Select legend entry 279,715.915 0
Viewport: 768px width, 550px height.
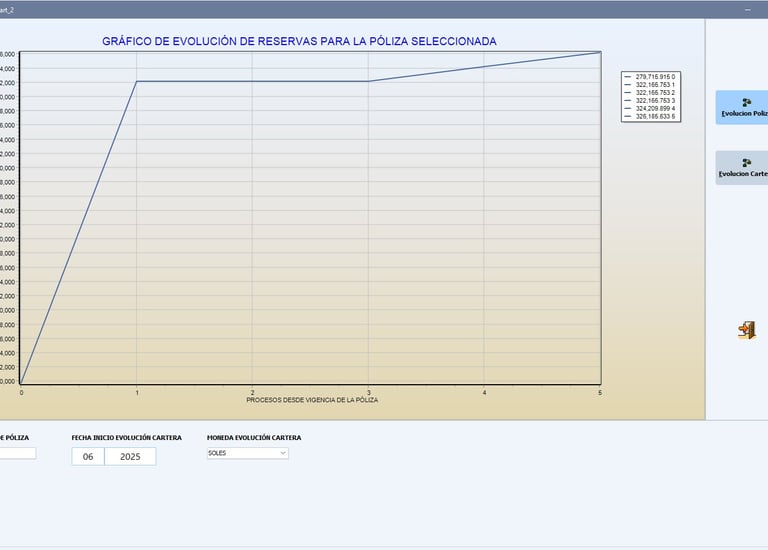[650, 77]
